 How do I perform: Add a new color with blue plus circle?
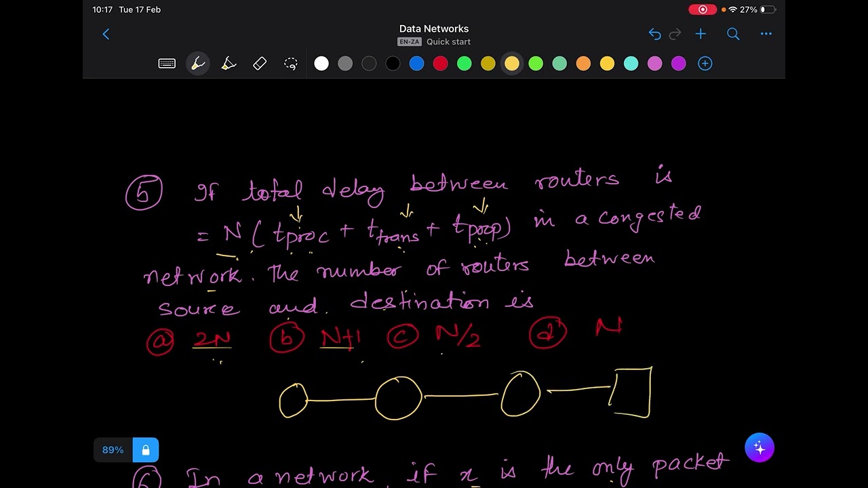705,64
